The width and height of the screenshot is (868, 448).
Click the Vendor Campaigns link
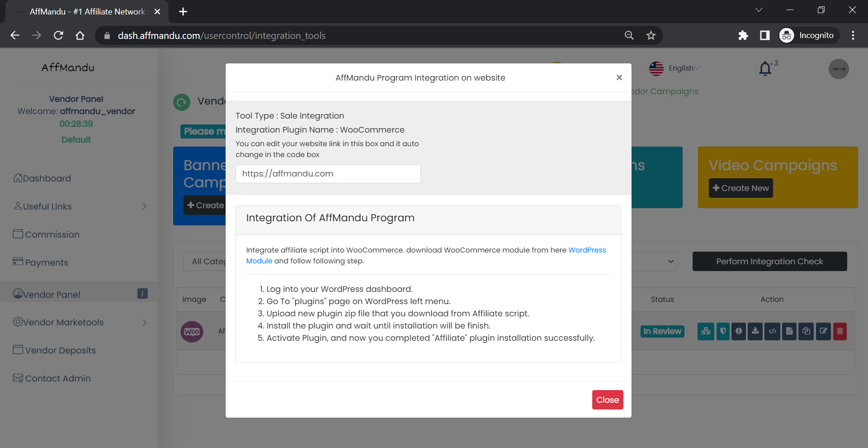[665, 91]
